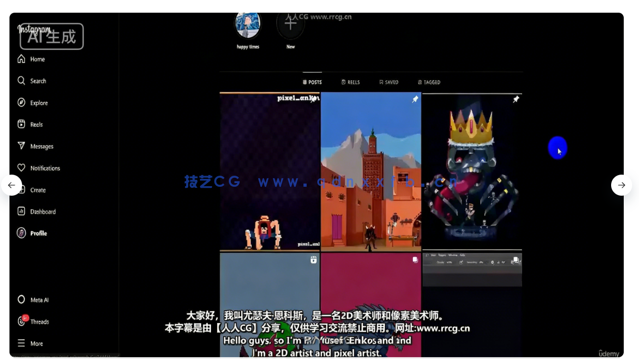Open the Dashboard chart icon
Viewport: 639px width, 364px height.
22,211
